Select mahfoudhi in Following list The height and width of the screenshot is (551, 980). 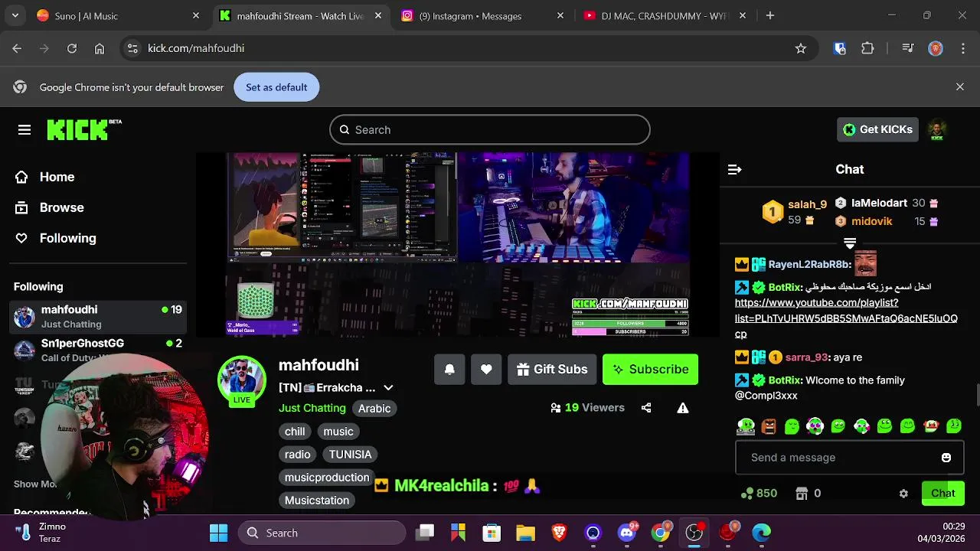coord(98,316)
